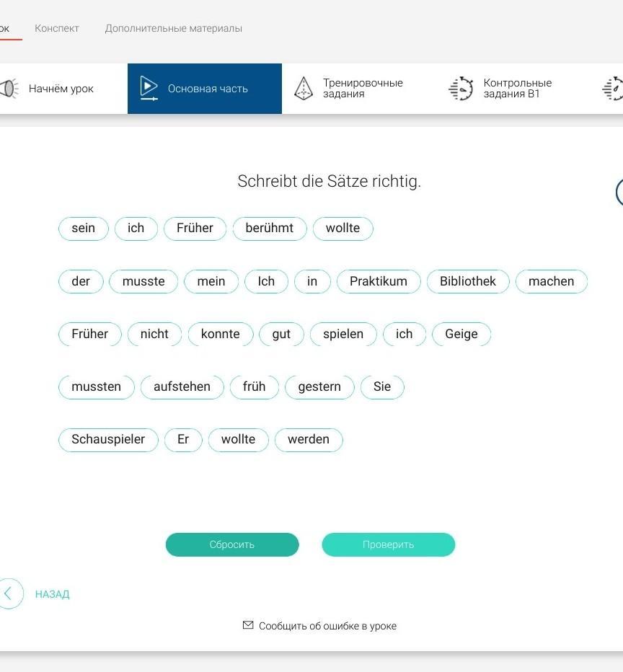Choose the 'nicht' word chip
Viewport: 623px width, 672px height.
tap(155, 335)
